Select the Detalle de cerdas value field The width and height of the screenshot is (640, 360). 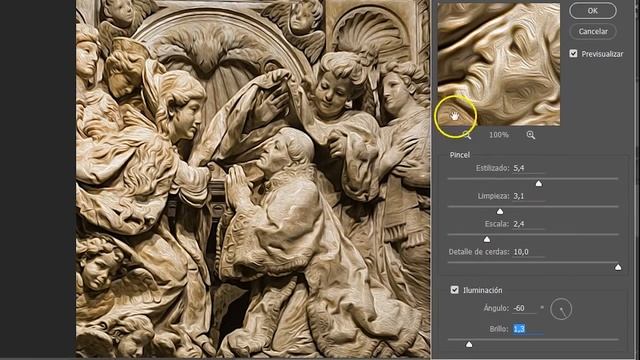point(528,252)
